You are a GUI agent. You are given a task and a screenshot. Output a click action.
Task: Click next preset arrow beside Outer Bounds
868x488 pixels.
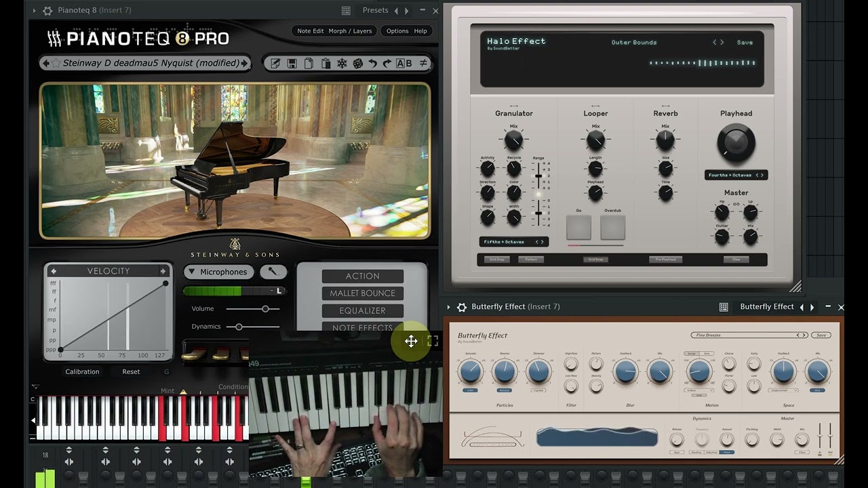[722, 42]
